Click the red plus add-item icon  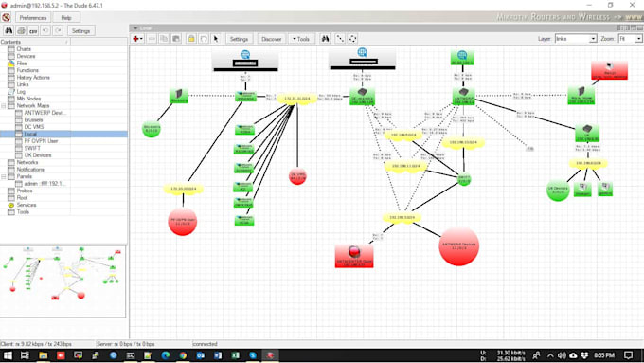point(137,39)
